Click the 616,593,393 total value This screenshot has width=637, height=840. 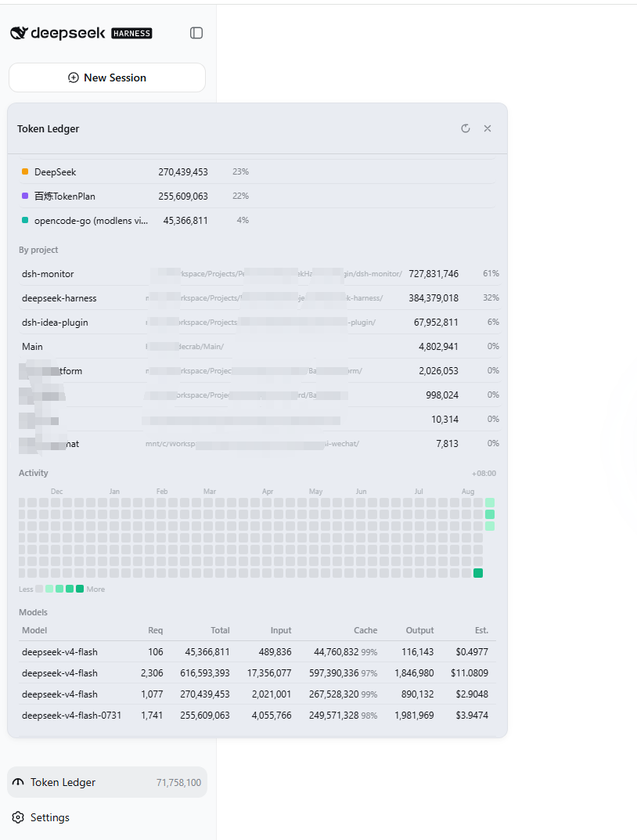point(205,672)
